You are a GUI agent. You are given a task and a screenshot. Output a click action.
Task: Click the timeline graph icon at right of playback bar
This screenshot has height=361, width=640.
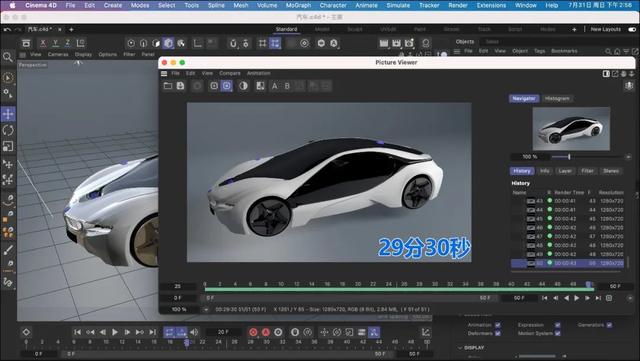coord(426,332)
